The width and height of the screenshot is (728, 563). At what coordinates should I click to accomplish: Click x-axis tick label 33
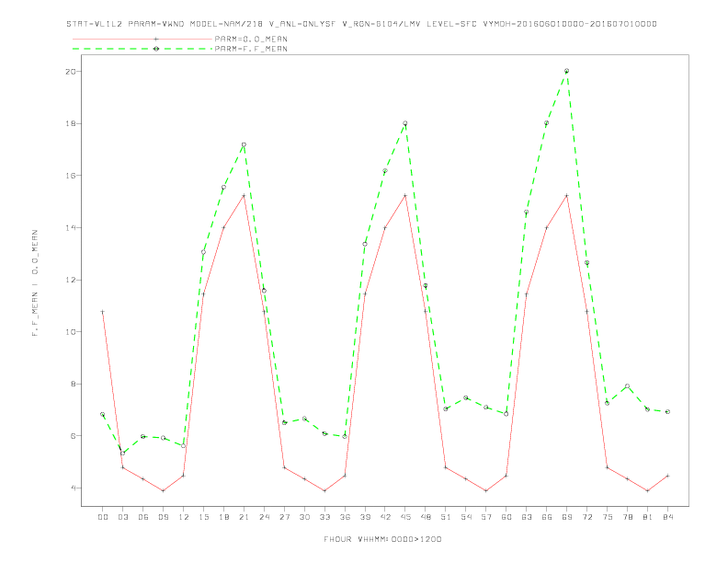(324, 517)
